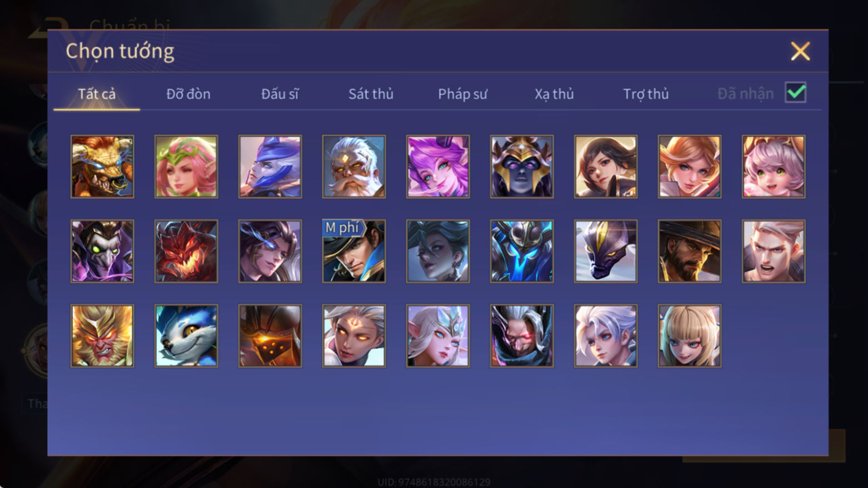Choose the purple-haired horned girl hero

click(438, 167)
